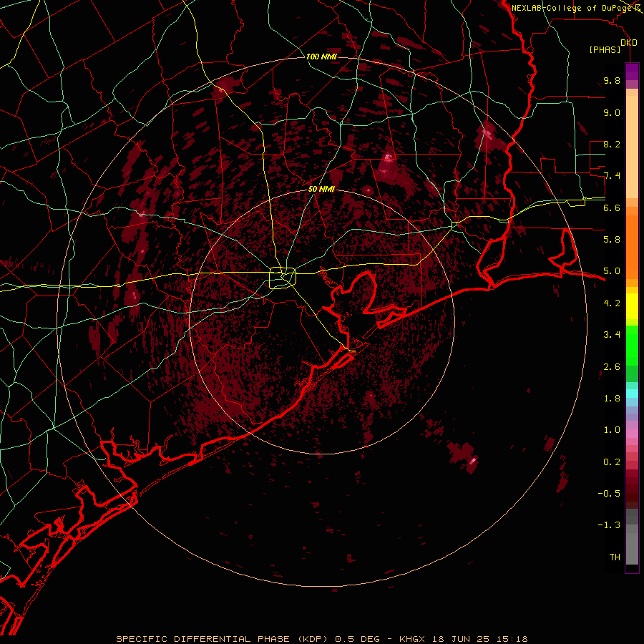Screen dimensions: 644x644
Task: Click the 1.8 scale value
Action: point(612,399)
